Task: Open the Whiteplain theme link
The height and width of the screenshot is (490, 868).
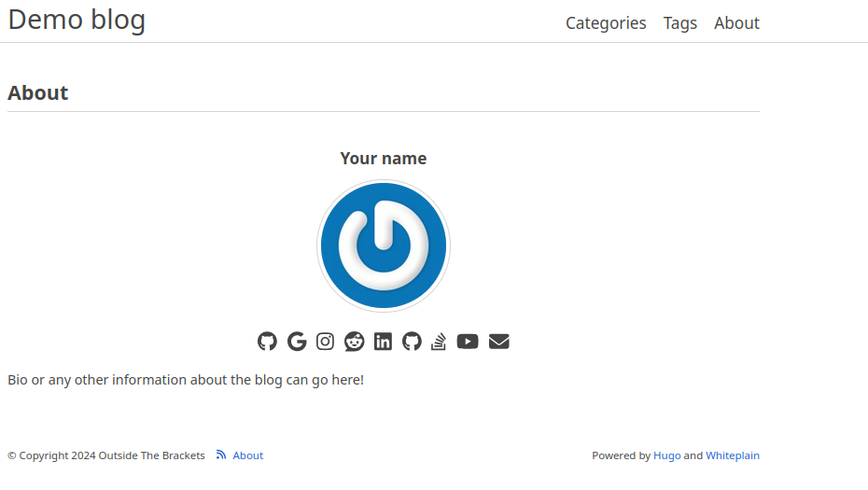Action: [733, 455]
